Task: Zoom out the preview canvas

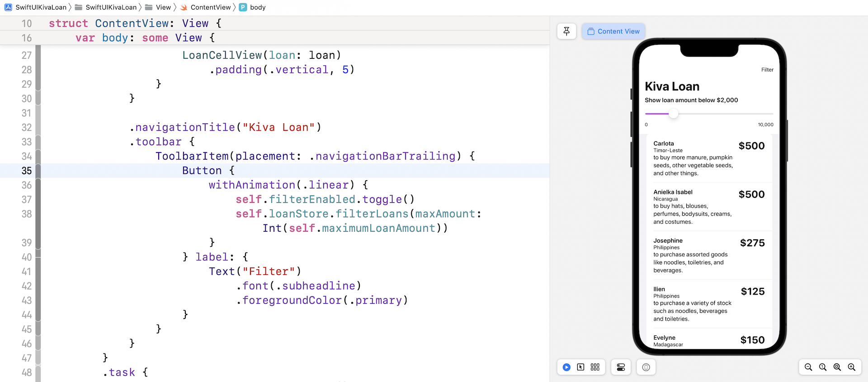Action: point(808,367)
